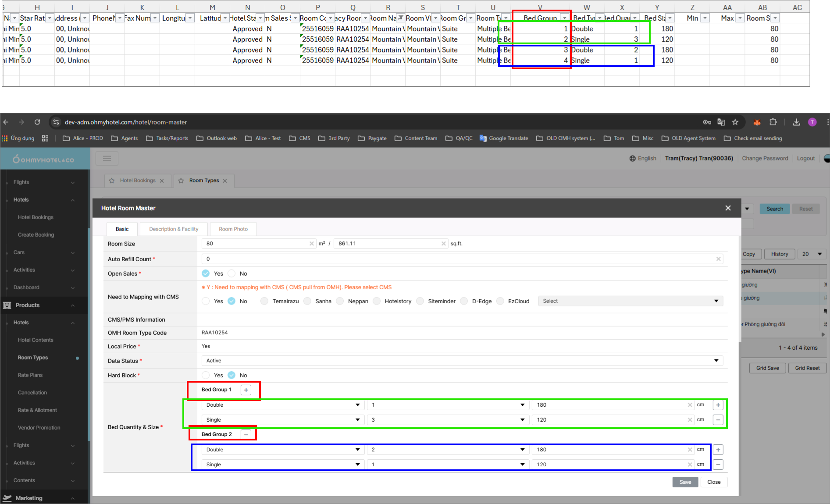
Task: Filter the Bed Group column in spreadsheet
Action: click(564, 18)
